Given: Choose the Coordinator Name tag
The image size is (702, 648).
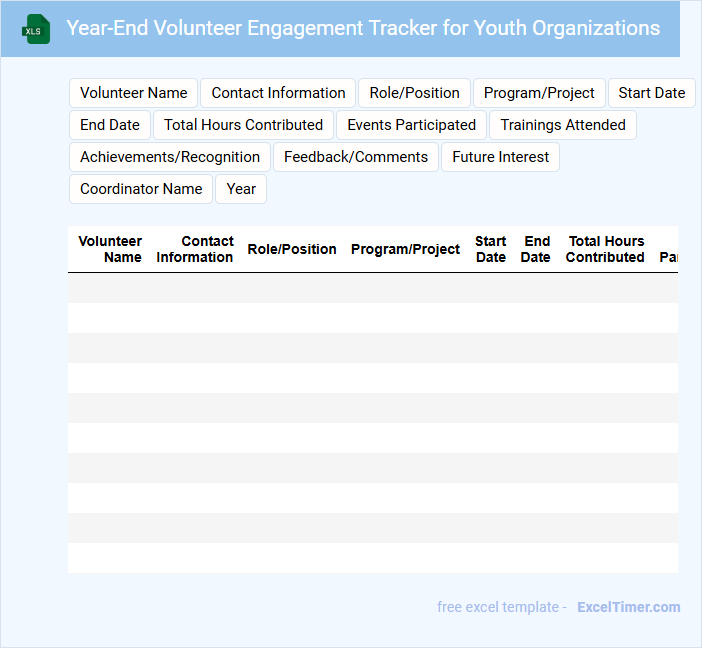Looking at the screenshot, I should pos(141,189).
